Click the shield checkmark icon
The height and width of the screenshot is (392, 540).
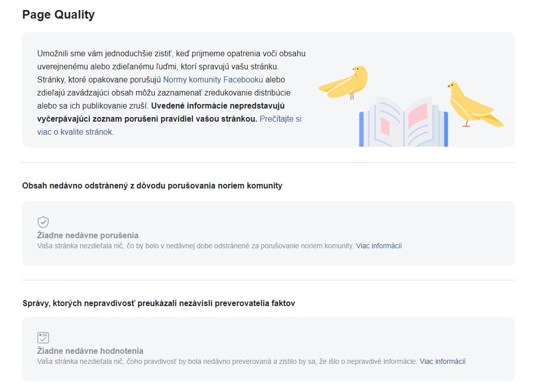coord(43,222)
